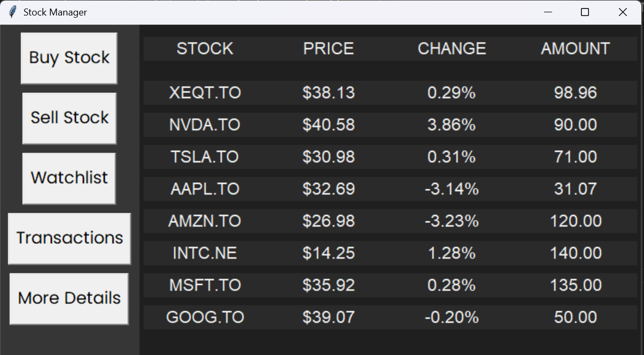This screenshot has height=355, width=644.
Task: Click the TSLA.TO price $30.98
Action: click(x=329, y=157)
